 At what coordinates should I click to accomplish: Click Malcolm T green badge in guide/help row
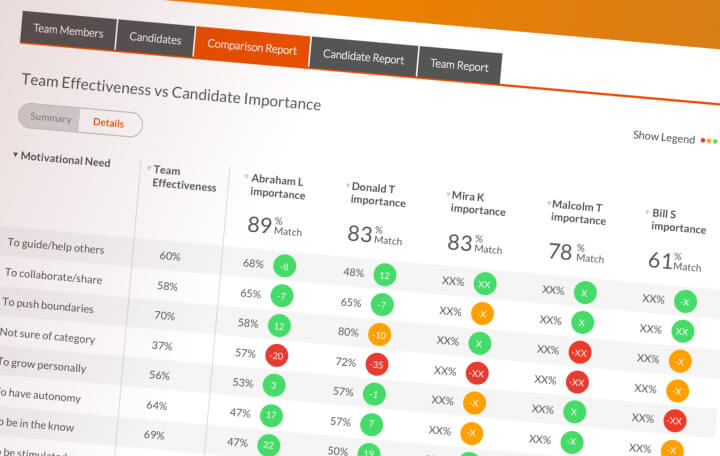(585, 293)
